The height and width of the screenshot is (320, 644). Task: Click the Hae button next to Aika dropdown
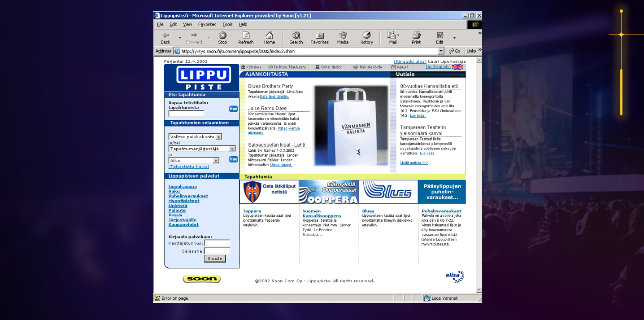click(x=233, y=159)
